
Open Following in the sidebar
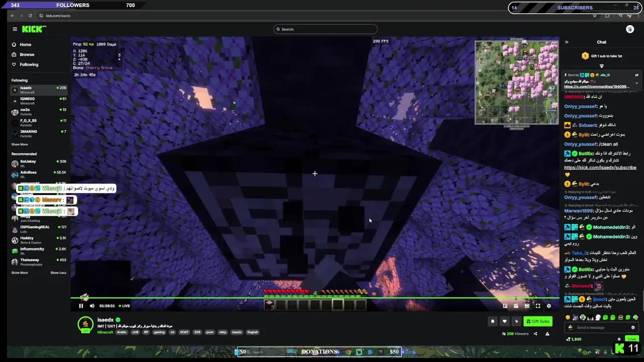tap(24, 64)
